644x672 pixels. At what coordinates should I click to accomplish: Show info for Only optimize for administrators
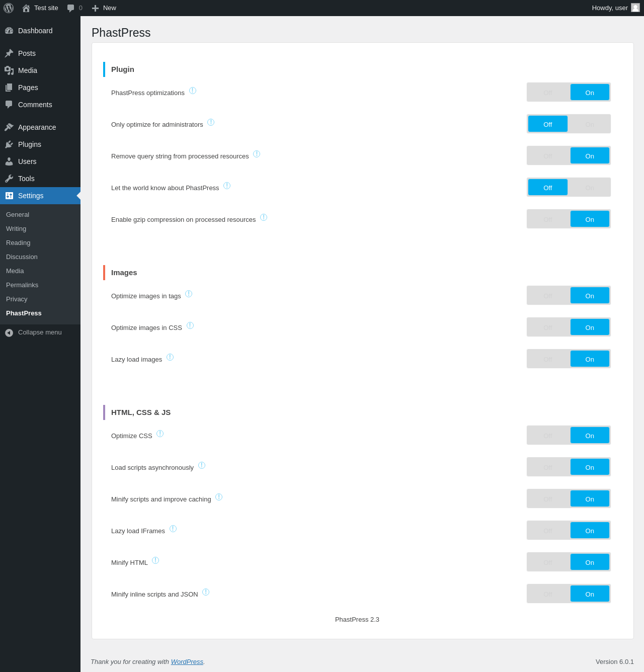[x=211, y=122]
